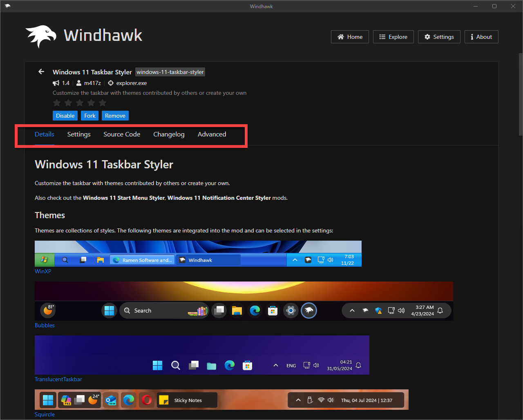
Task: Open the WinXP theme link
Action: [43, 271]
